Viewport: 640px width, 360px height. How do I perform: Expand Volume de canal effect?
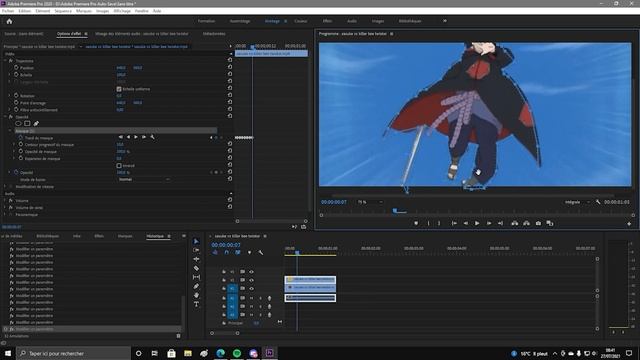pos(5,207)
